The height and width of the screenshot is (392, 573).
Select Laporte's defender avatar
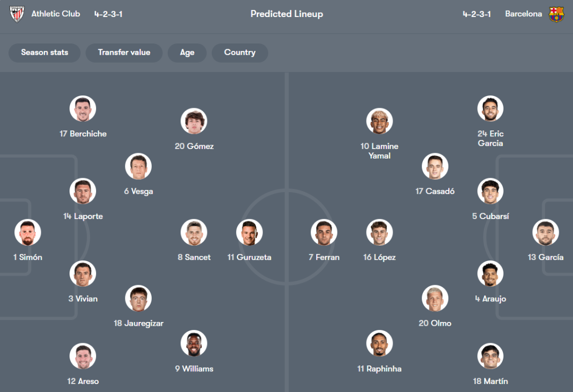(83, 191)
